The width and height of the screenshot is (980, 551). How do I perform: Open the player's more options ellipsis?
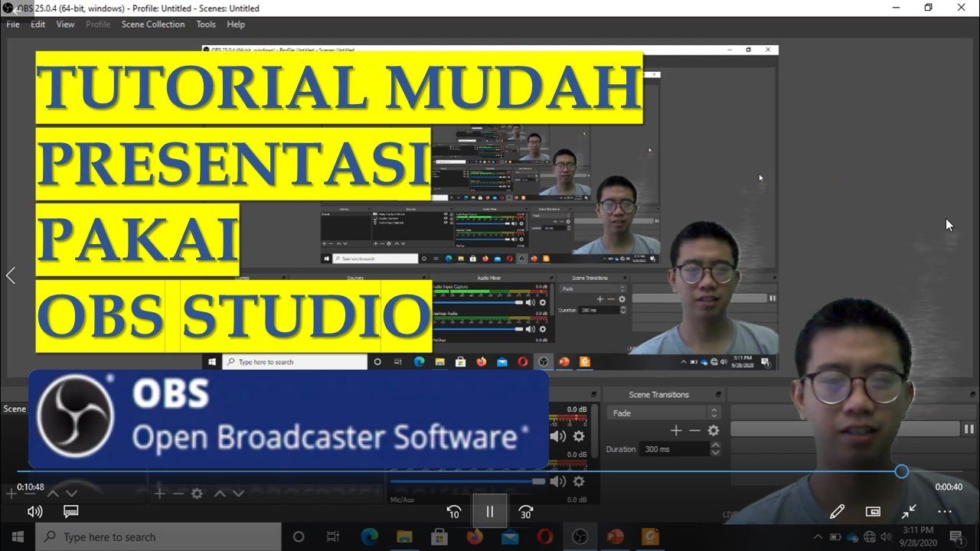pyautogui.click(x=945, y=511)
